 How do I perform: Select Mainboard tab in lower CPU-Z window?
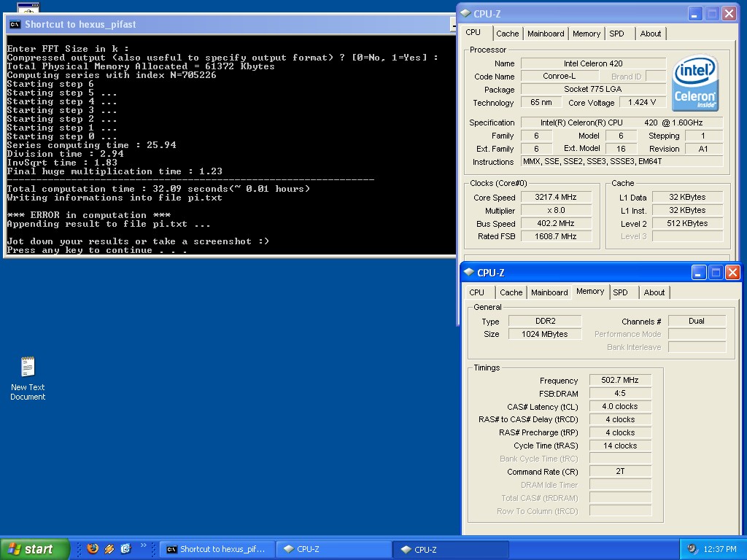(x=549, y=292)
